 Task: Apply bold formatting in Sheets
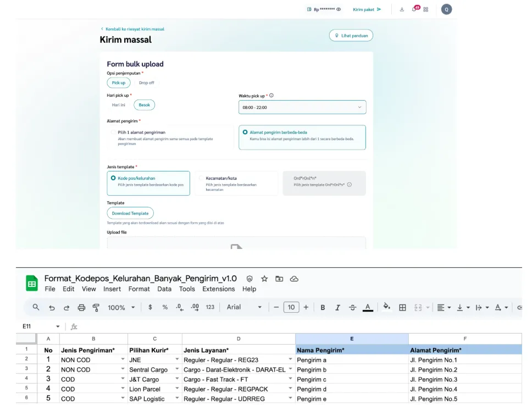tap(323, 307)
